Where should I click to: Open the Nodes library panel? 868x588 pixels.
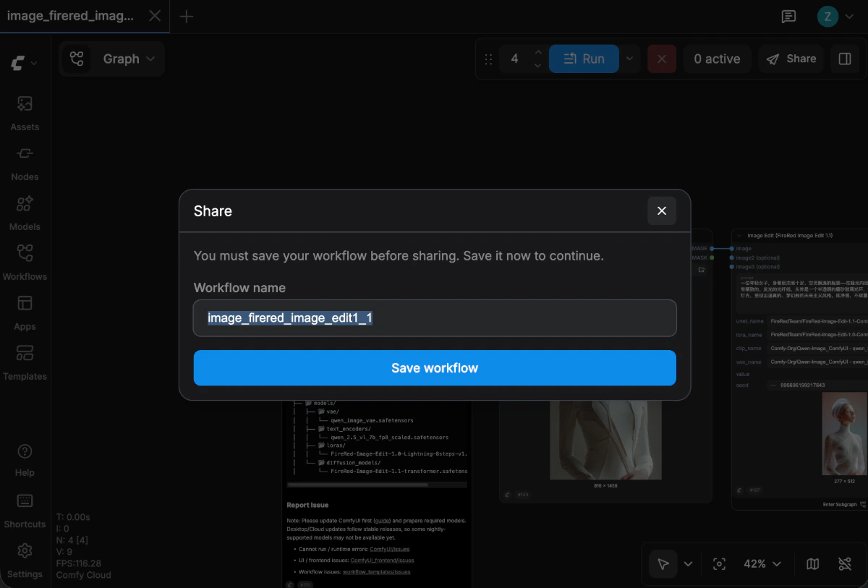click(25, 162)
